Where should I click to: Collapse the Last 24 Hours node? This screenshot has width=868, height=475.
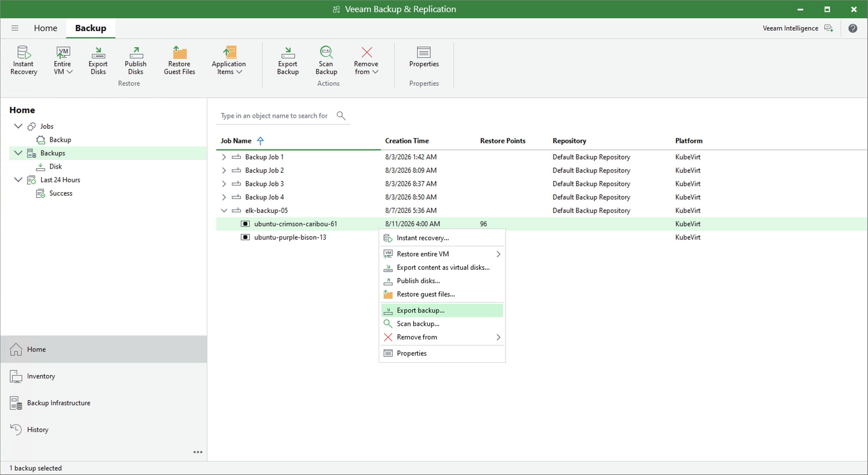click(x=18, y=180)
